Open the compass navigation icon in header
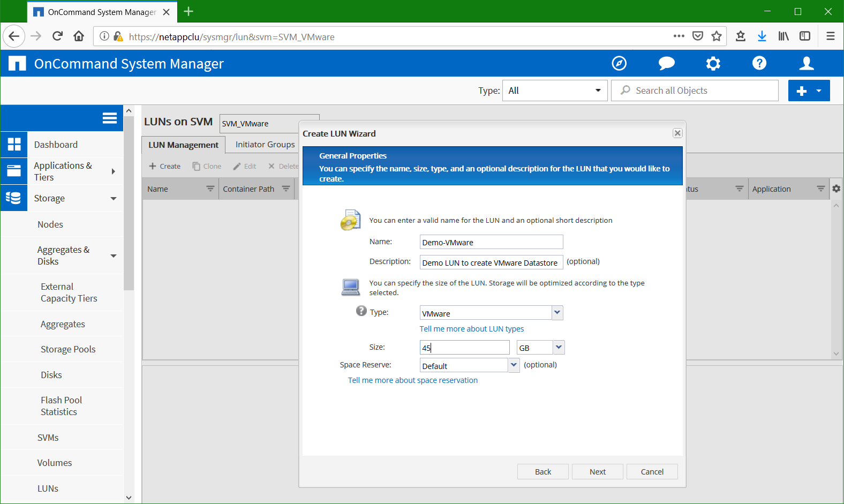 click(619, 63)
